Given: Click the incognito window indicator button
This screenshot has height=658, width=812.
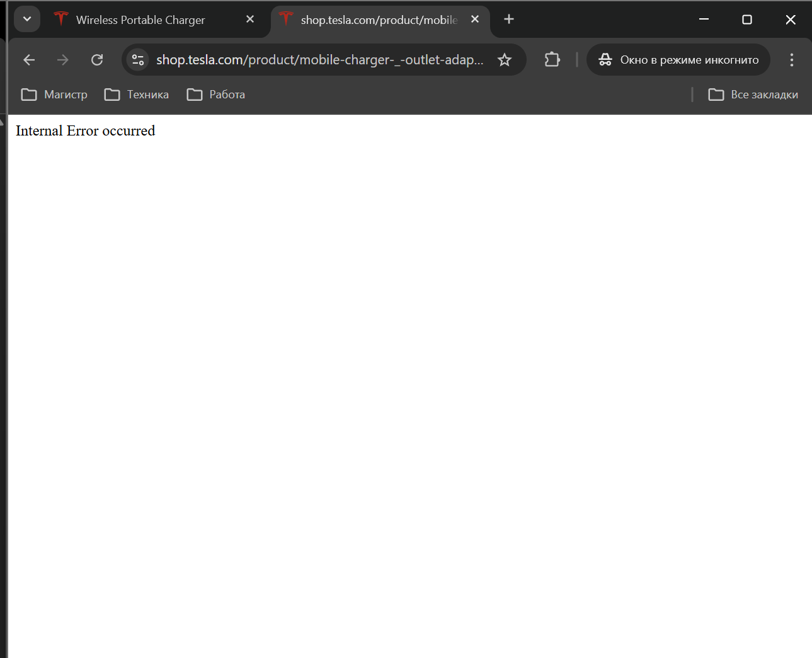Looking at the screenshot, I should click(678, 60).
